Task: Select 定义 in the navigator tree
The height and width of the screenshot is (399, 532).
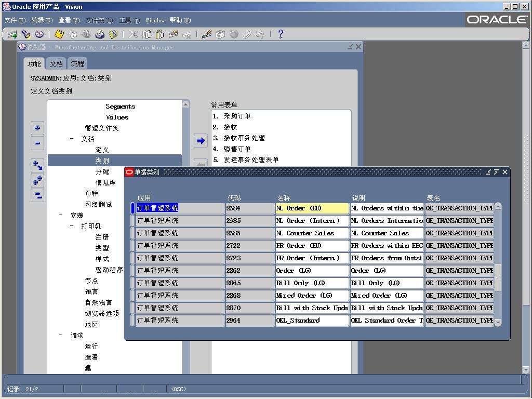Action: (102, 150)
